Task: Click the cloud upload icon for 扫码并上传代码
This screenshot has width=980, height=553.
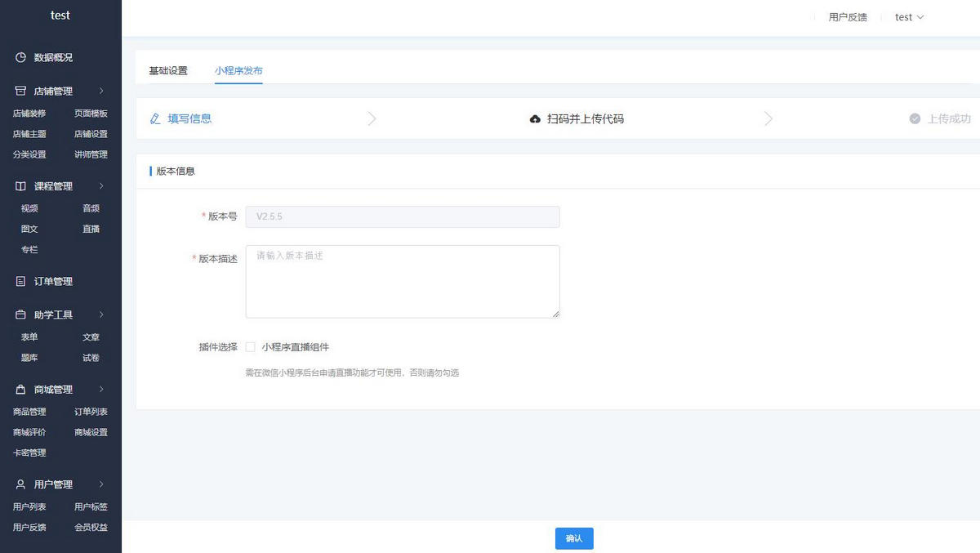Action: point(535,119)
